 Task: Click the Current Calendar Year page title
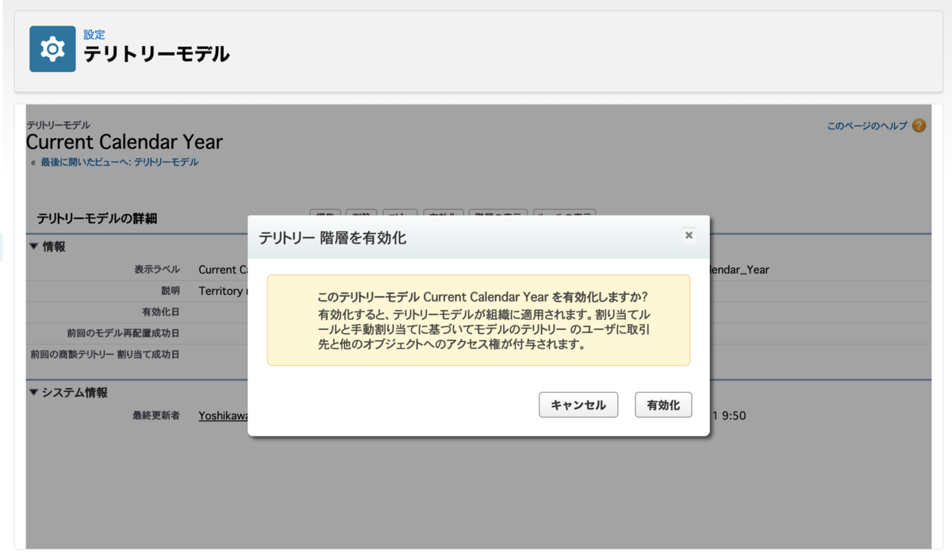pos(124,142)
